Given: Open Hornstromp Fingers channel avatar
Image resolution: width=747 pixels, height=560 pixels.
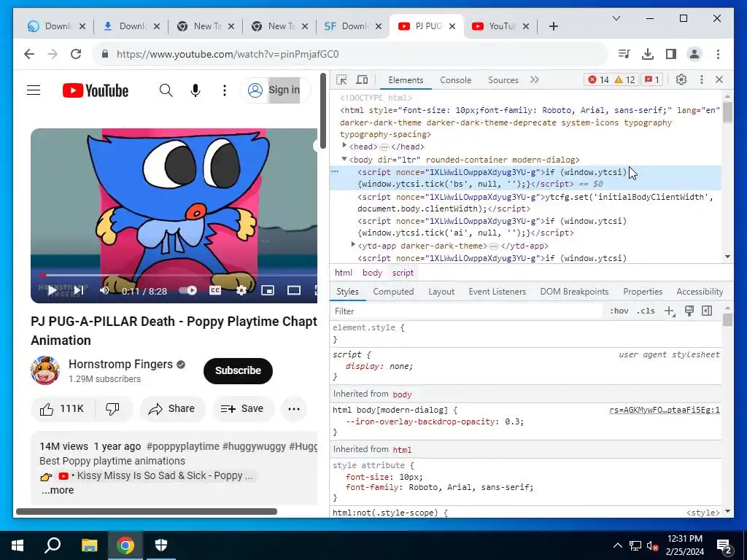Looking at the screenshot, I should click(44, 370).
